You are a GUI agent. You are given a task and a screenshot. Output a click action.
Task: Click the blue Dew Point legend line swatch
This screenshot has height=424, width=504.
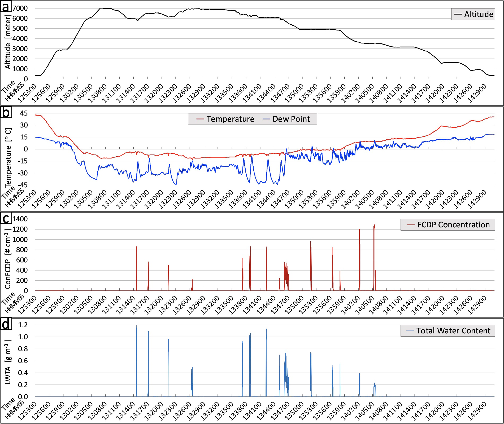point(266,119)
